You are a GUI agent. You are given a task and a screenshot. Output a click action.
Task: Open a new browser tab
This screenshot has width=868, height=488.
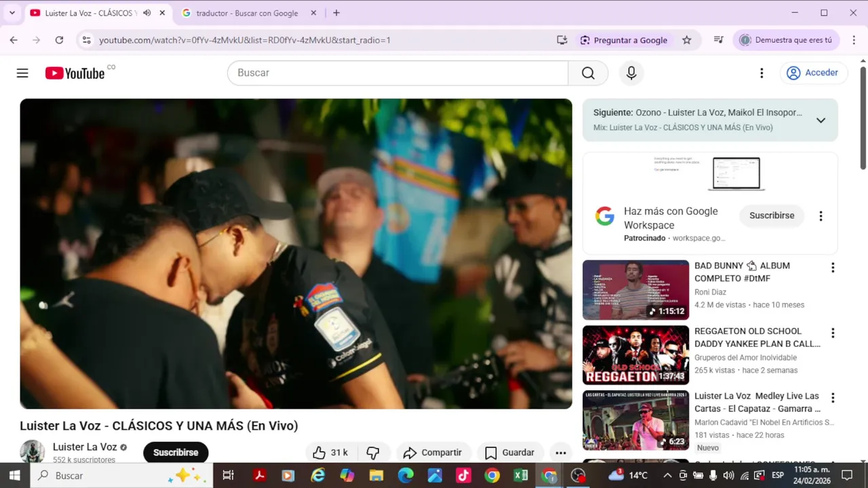point(336,13)
